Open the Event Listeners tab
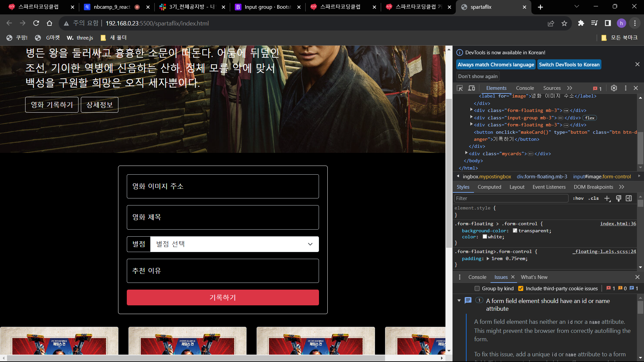644x362 pixels. pyautogui.click(x=549, y=187)
